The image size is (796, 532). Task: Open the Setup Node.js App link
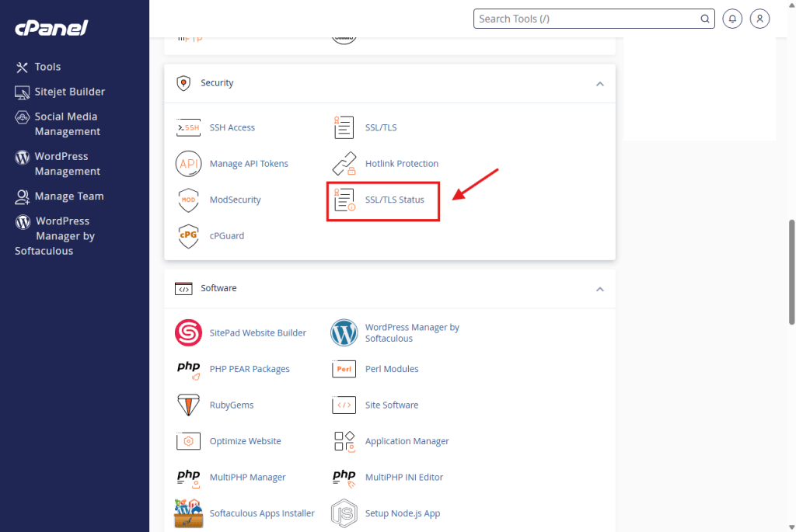click(402, 513)
